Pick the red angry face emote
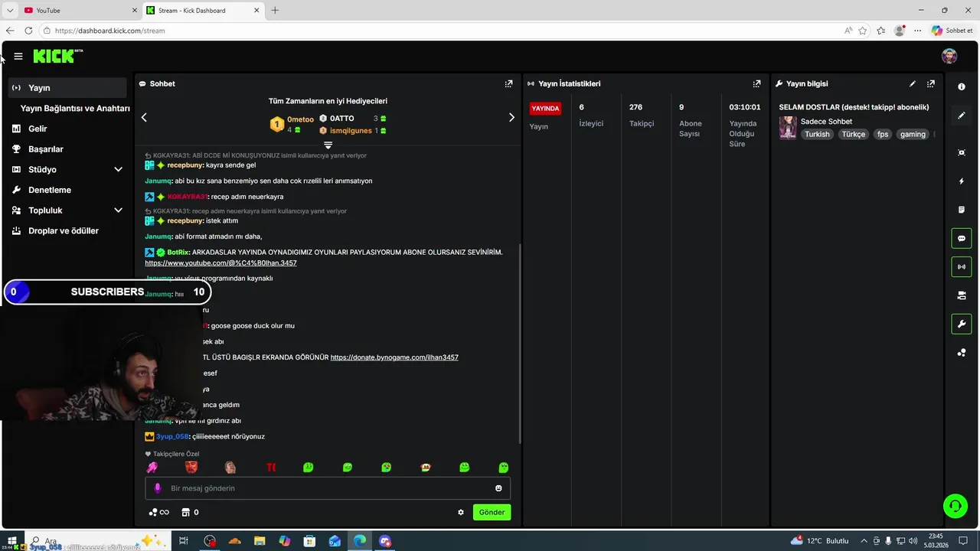 click(x=191, y=467)
